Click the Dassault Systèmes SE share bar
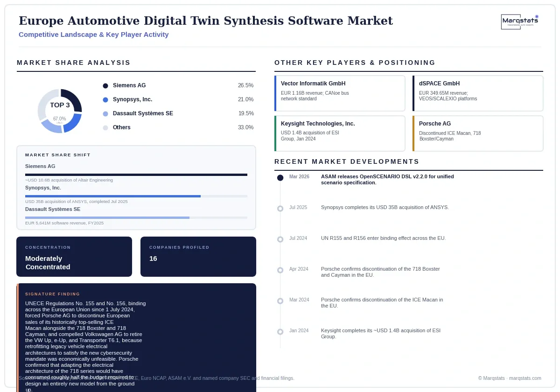560x392 pixels. pyautogui.click(x=136, y=218)
